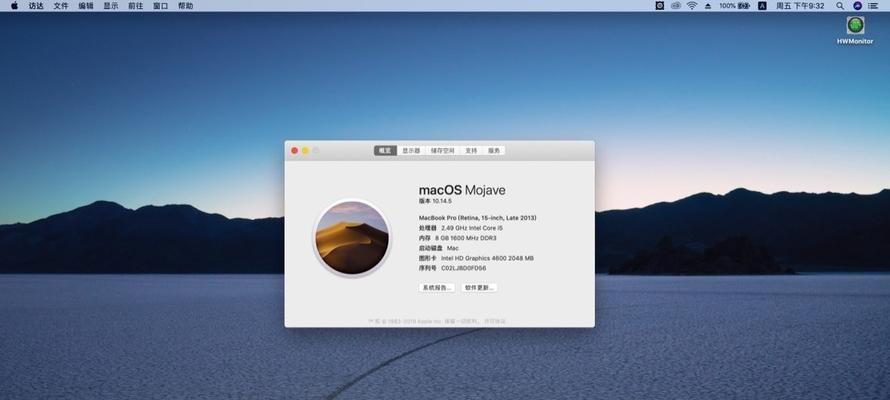The width and height of the screenshot is (890, 400).
Task: Click the Siri icon in menu bar
Action: (857, 6)
